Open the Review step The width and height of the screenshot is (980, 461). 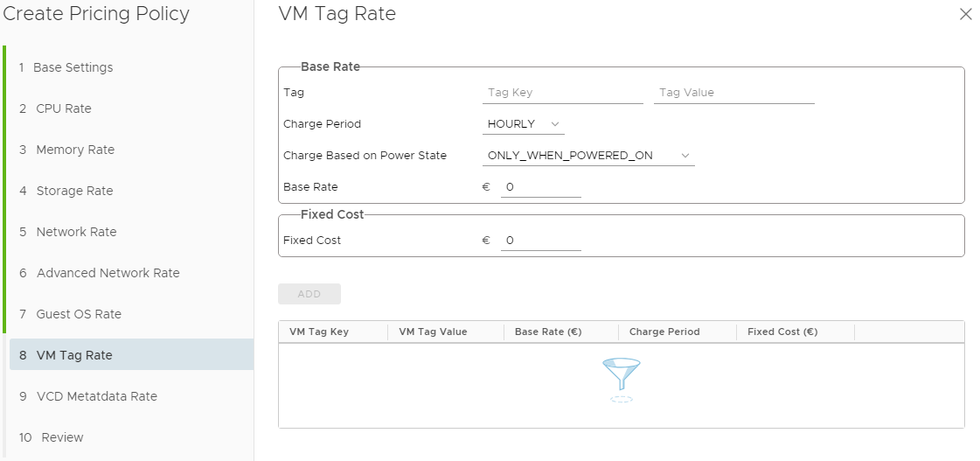(x=62, y=437)
